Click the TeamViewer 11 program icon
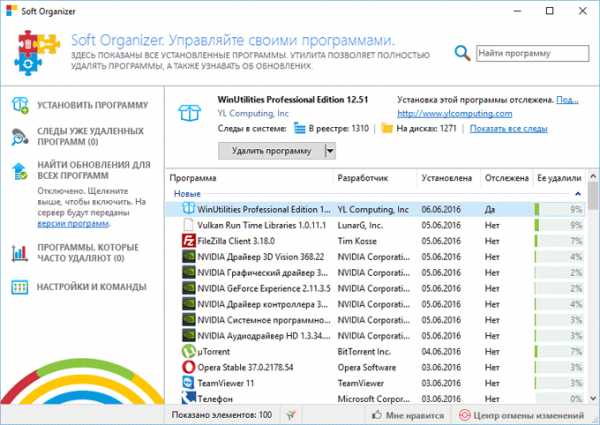The width and height of the screenshot is (600, 425). 188,383
